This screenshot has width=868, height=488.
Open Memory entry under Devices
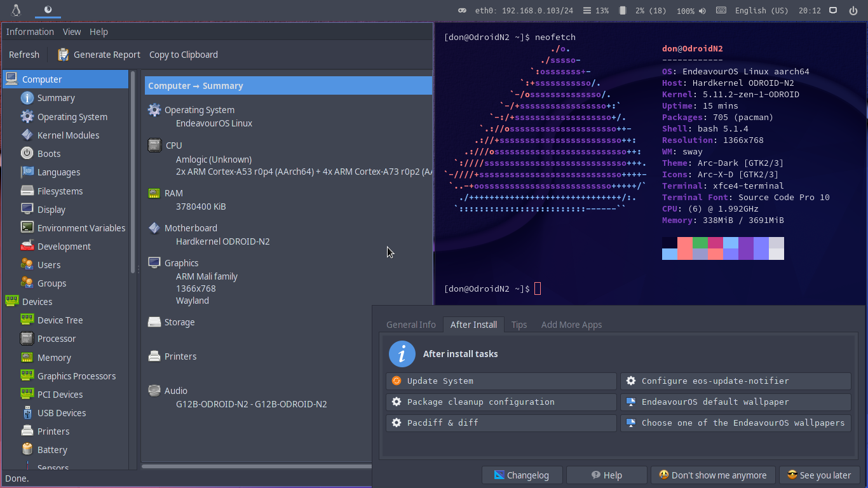[x=54, y=357]
